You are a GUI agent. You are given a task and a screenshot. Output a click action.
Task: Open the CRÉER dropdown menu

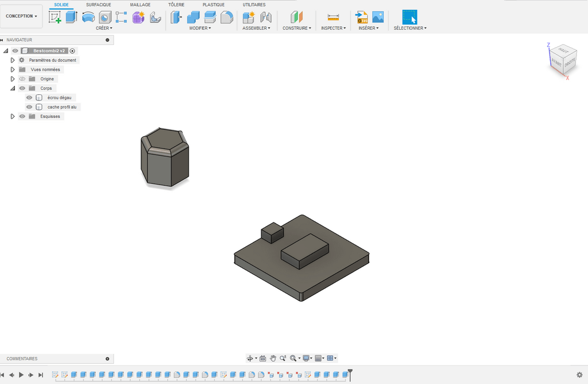tap(104, 28)
